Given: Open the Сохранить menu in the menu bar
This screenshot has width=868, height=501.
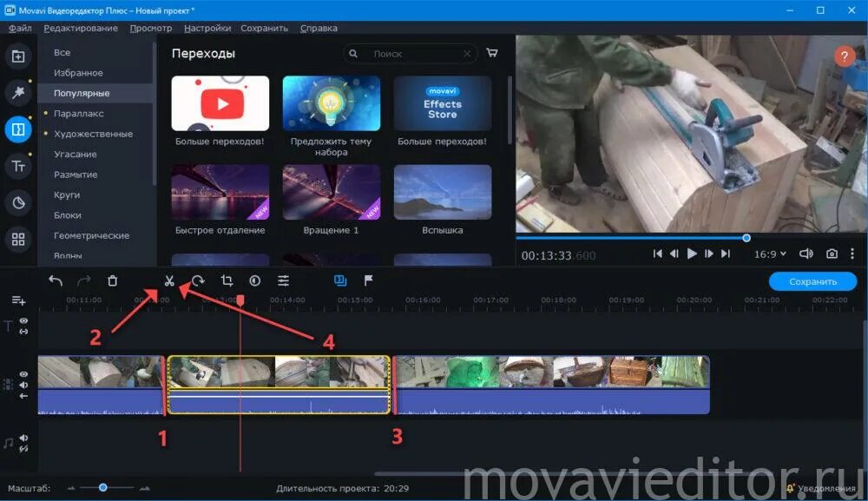Looking at the screenshot, I should click(x=264, y=29).
